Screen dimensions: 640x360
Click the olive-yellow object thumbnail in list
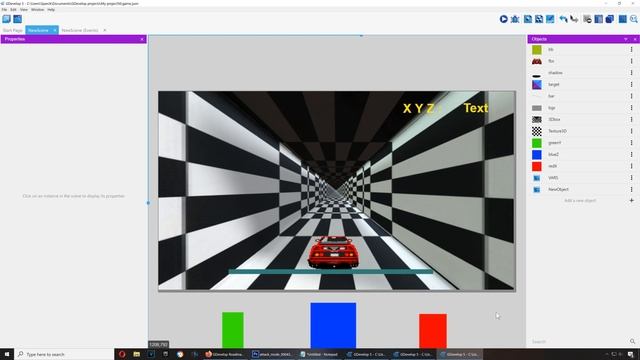tap(537, 49)
